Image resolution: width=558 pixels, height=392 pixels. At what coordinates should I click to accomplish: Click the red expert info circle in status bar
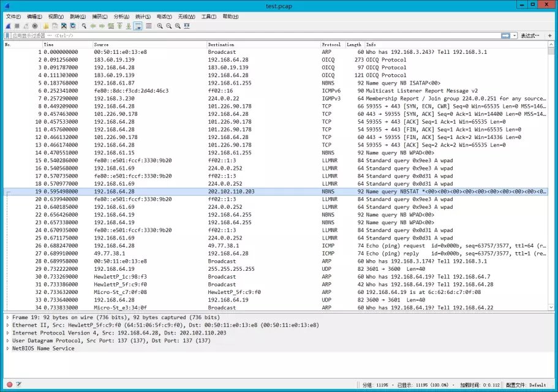[10, 384]
